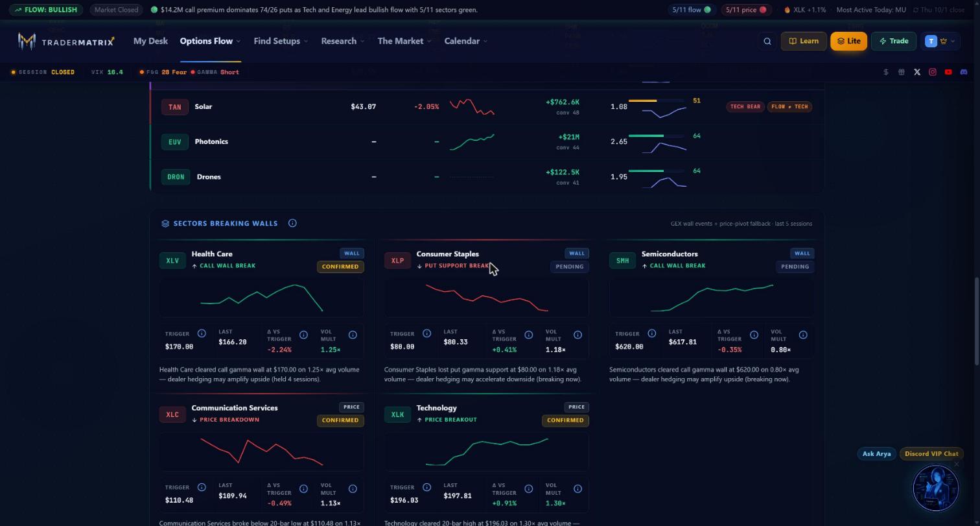
Task: Click the Vol Mult info icon on the Technology card
Action: pyautogui.click(x=577, y=488)
